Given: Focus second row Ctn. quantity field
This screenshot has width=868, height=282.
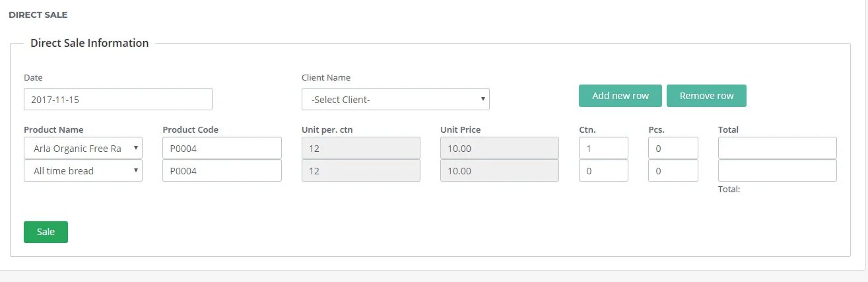Looking at the screenshot, I should (x=603, y=170).
